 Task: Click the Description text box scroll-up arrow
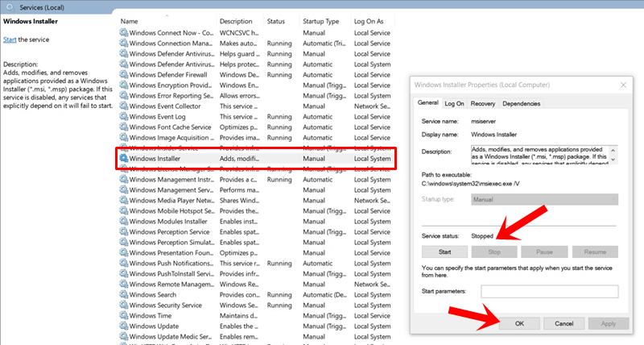[613, 151]
